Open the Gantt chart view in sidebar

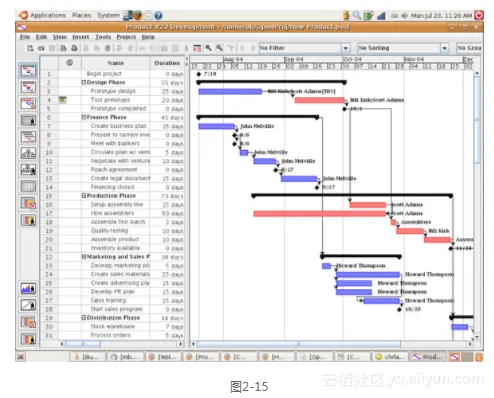click(x=28, y=71)
